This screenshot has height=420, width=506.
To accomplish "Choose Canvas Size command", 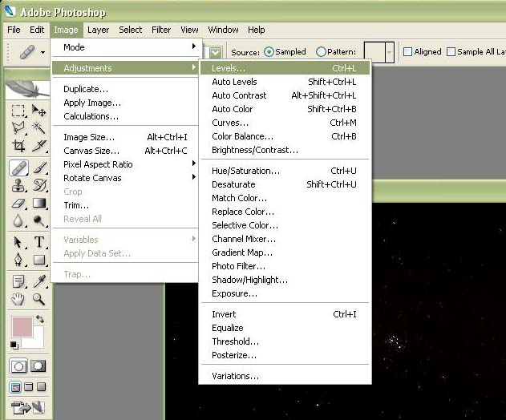I will 124,151.
